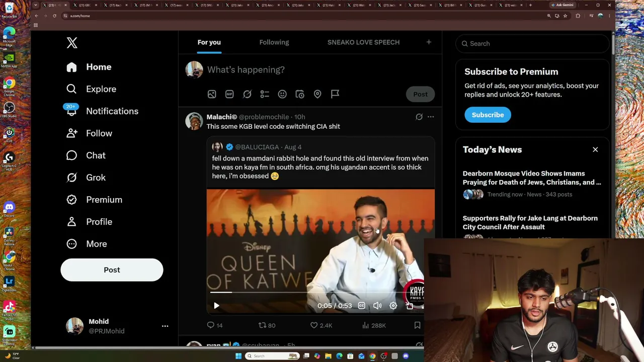This screenshot has height=362, width=644.
Task: Select the For you tab
Action: [209, 42]
